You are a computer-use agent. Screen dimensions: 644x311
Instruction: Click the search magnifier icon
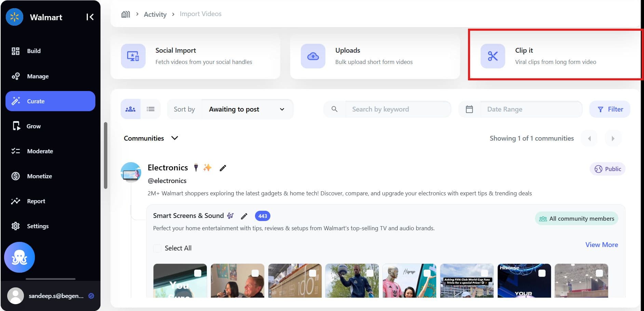click(x=335, y=109)
